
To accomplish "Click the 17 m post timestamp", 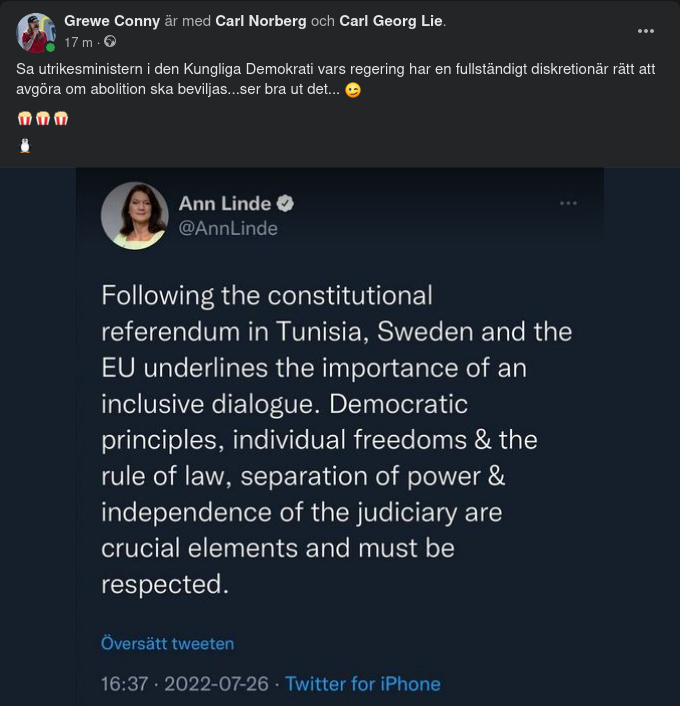I will [78, 42].
